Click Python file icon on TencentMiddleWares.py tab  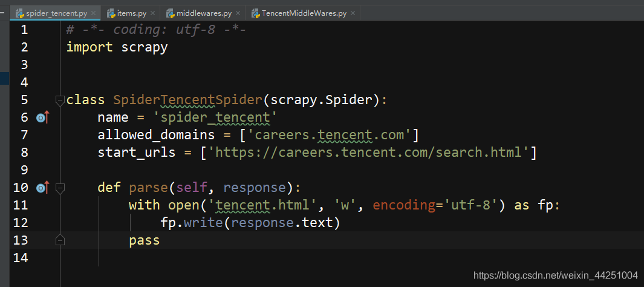[x=255, y=13]
